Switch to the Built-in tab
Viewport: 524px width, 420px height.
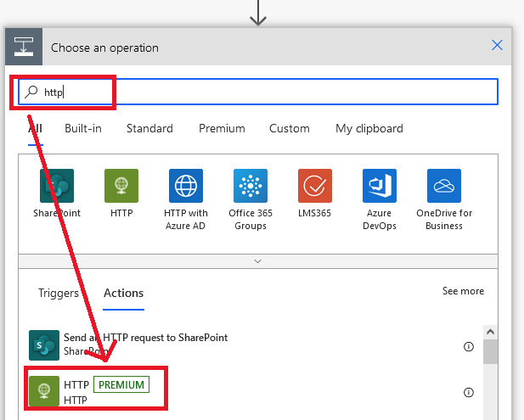coord(83,129)
